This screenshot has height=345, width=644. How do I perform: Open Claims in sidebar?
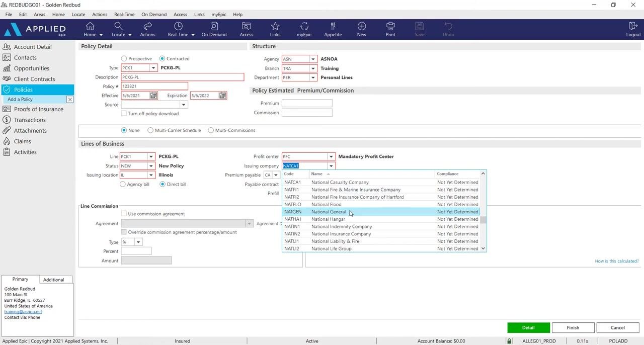tap(23, 141)
